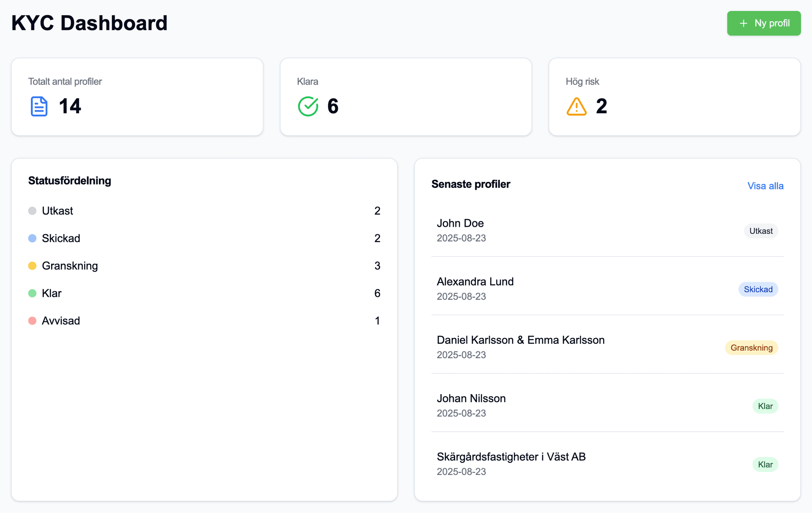Select the red status dot next to Avvisad
Screen dimensions: 812x513
coord(33,320)
